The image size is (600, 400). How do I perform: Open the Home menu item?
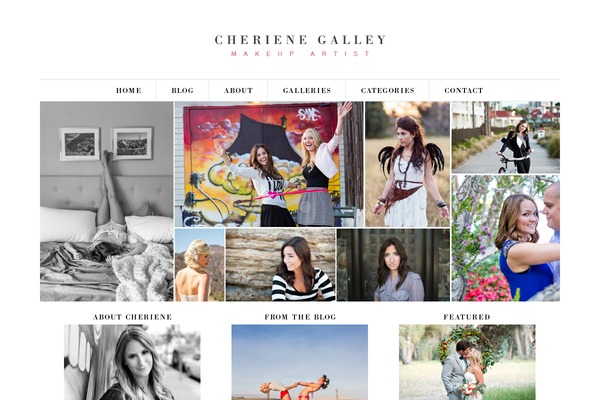click(129, 91)
